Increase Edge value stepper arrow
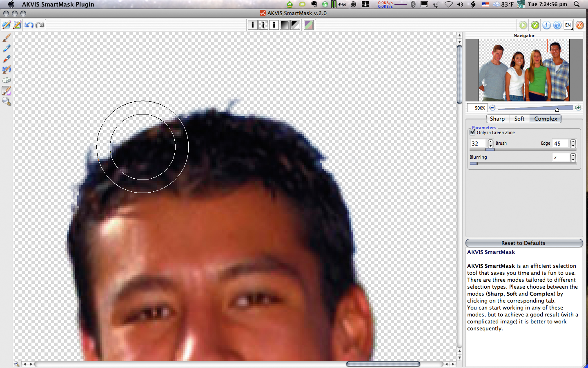This screenshot has width=588, height=368. [573, 141]
